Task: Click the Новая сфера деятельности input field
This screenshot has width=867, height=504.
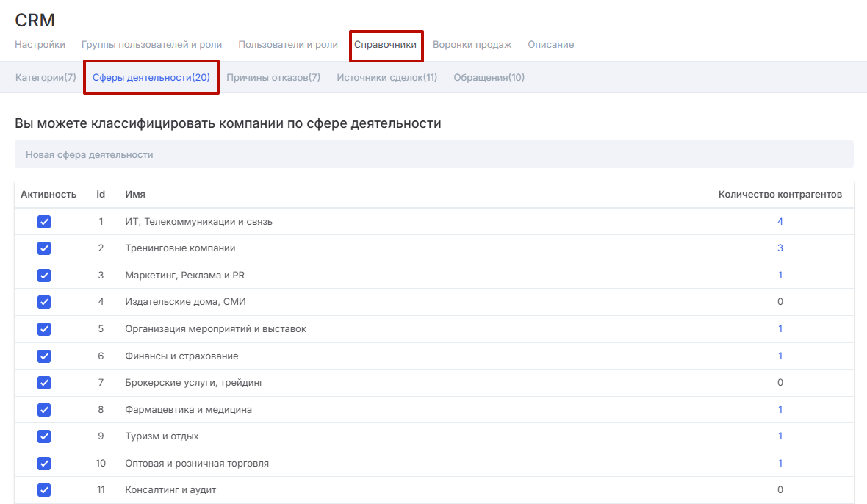Action: click(433, 155)
